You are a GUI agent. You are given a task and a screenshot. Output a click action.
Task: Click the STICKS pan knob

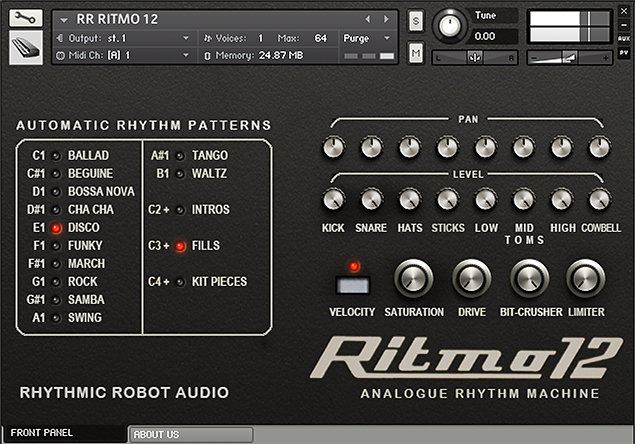click(x=447, y=147)
